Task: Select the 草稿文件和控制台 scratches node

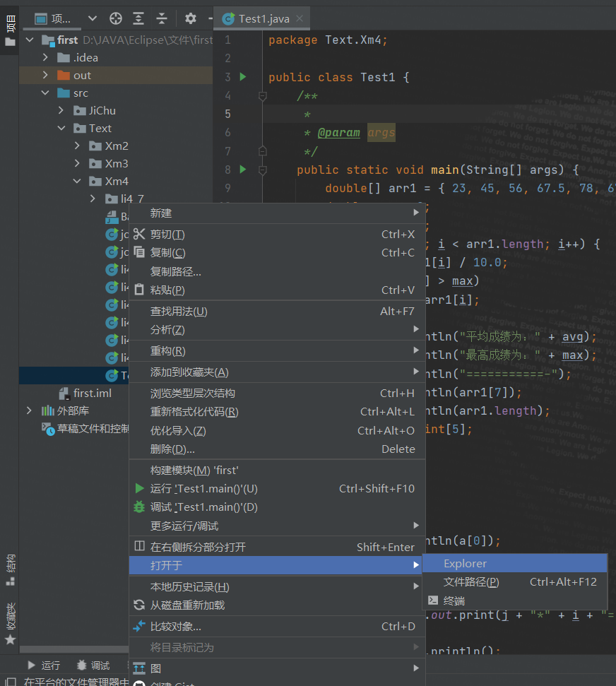Action: [85, 428]
